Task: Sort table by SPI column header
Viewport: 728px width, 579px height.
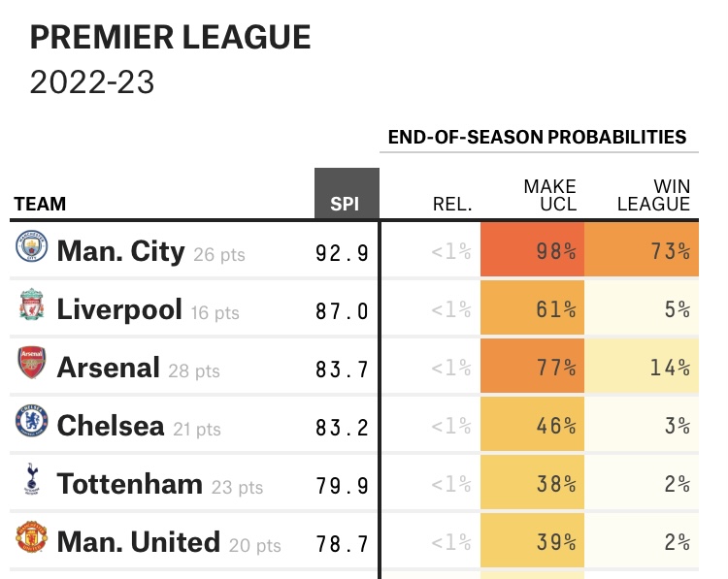Action: tap(346, 205)
